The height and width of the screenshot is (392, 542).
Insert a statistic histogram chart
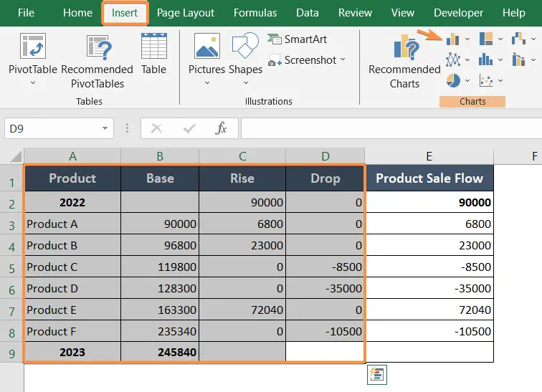tap(485, 59)
